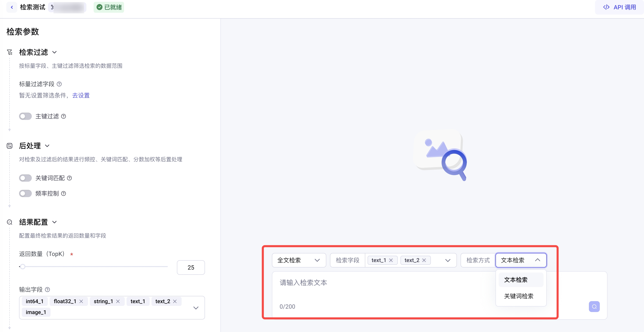Enable the 频率控制 switch

tap(25, 193)
